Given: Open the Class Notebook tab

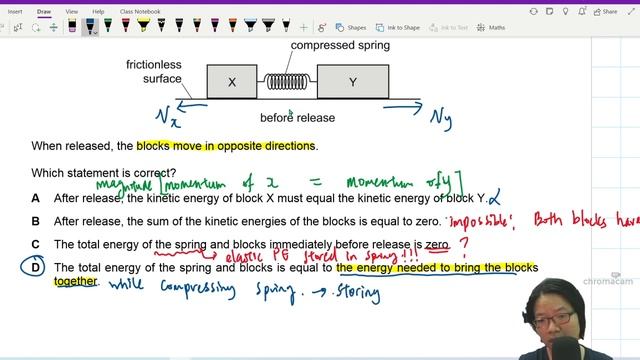Looking at the screenshot, I should (x=140, y=11).
